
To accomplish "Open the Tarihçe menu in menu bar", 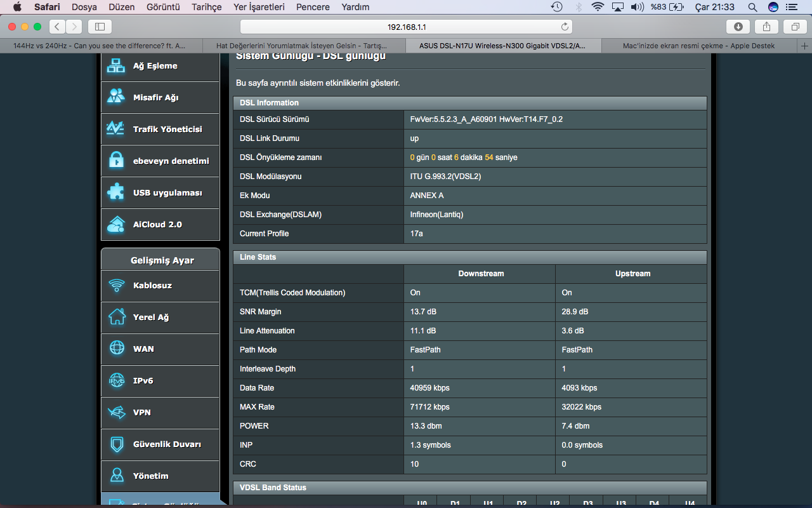I will tap(207, 7).
